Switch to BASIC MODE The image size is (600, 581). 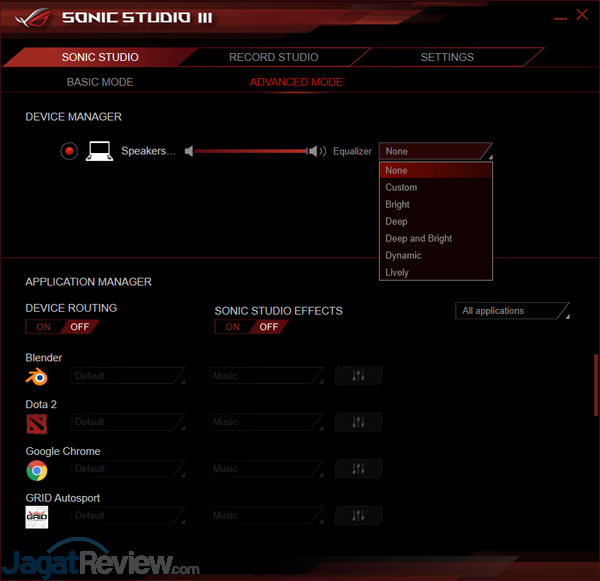[x=100, y=82]
